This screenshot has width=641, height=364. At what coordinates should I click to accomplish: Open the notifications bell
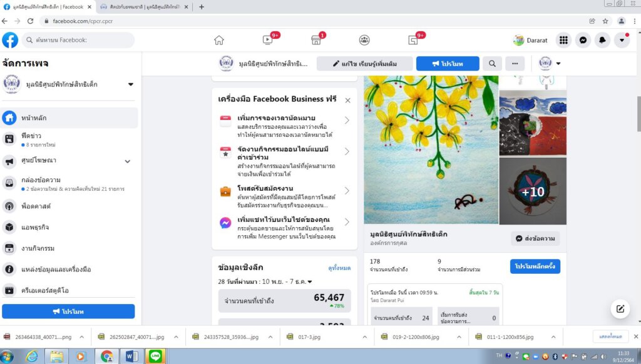pos(602,39)
